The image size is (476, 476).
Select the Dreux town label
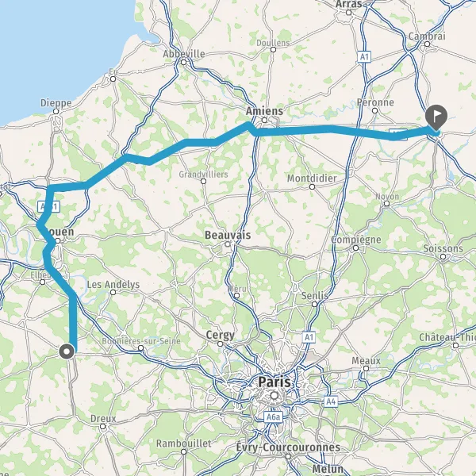[x=103, y=419]
